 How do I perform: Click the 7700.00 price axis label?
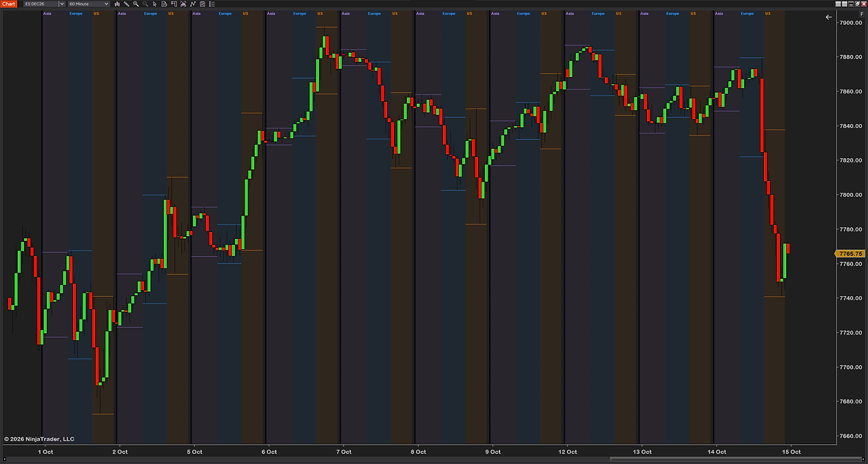[x=851, y=367]
